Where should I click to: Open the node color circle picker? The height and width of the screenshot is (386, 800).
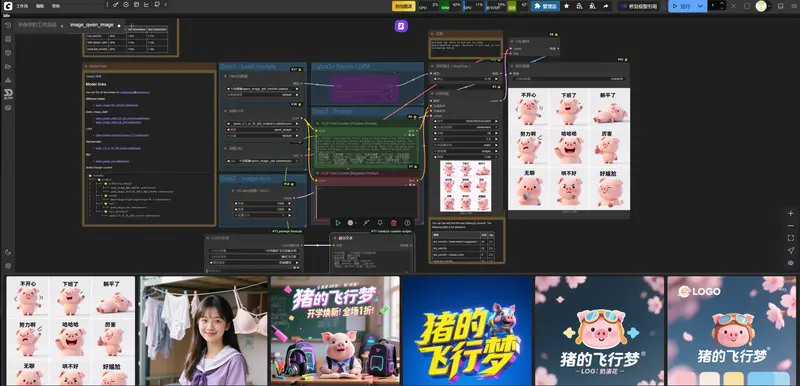[x=352, y=223]
